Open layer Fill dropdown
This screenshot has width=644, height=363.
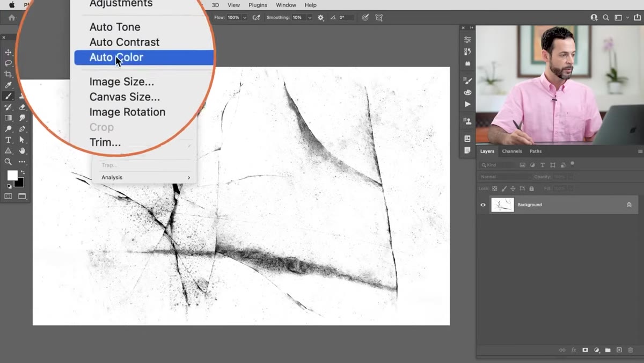pos(570,188)
